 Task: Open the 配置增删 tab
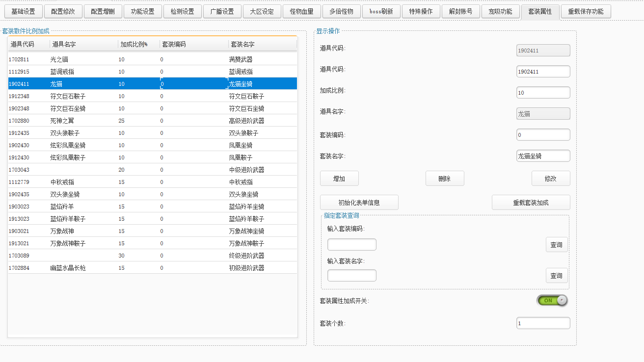pyautogui.click(x=103, y=11)
